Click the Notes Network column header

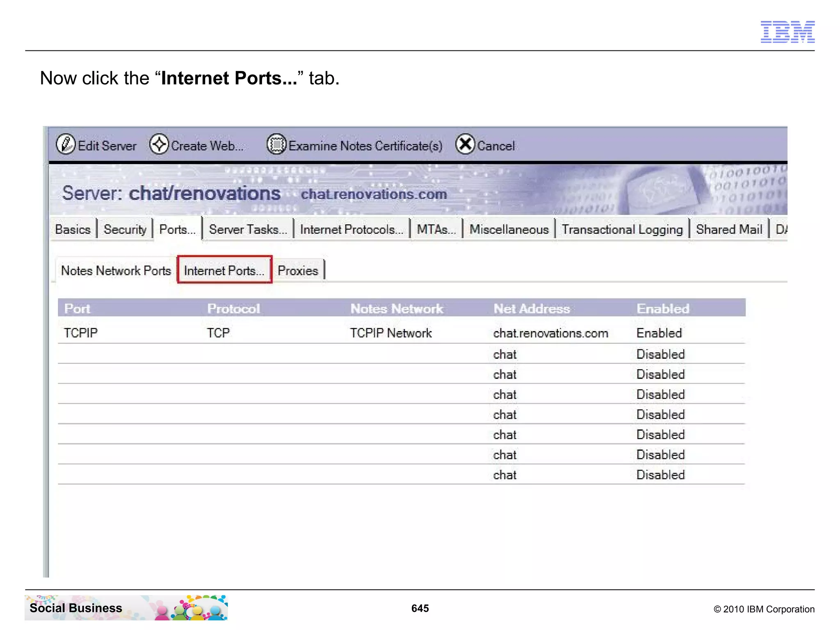(x=397, y=308)
